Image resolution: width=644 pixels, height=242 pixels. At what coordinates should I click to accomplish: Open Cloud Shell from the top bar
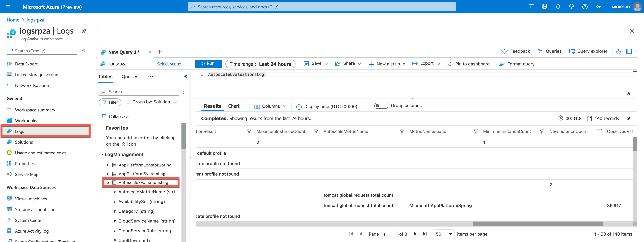tap(531, 7)
